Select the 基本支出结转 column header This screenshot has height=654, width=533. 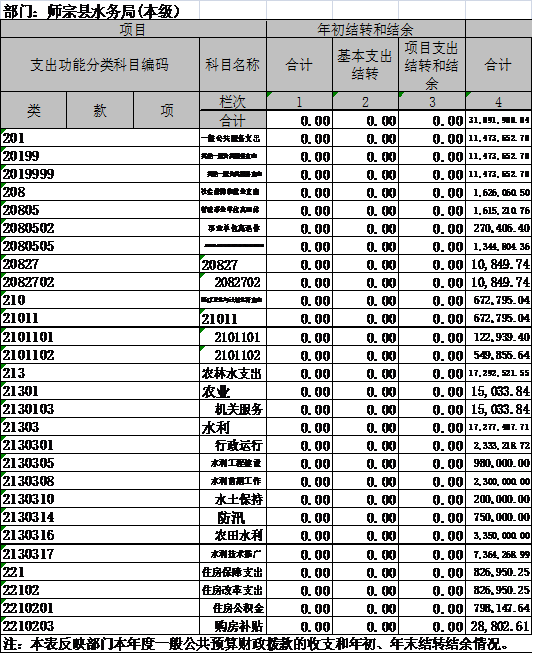tap(366, 65)
